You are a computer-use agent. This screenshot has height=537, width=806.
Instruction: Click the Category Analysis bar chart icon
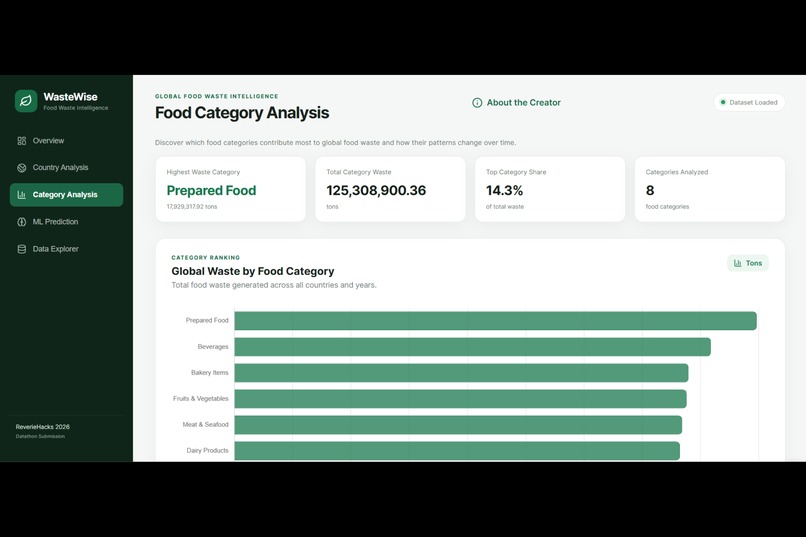tap(22, 195)
